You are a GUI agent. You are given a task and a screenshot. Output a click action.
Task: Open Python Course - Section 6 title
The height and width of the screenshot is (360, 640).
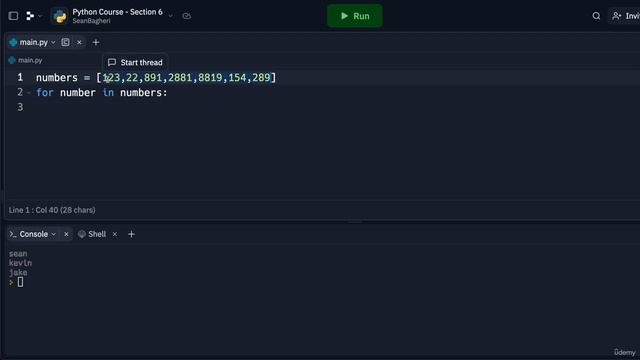(118, 12)
